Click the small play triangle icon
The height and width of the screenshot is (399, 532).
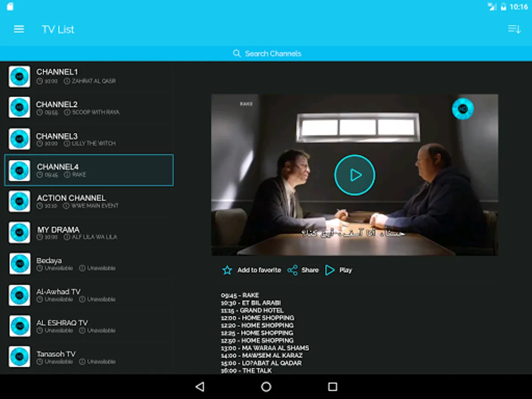330,270
